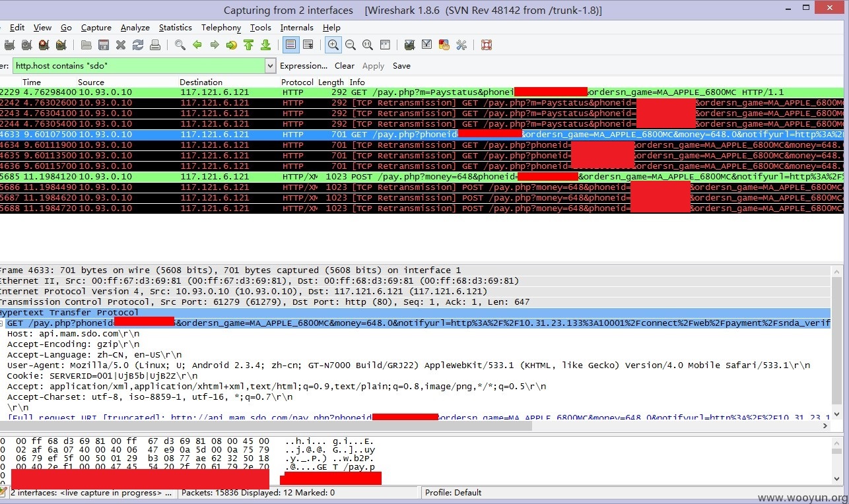Expand the display filter history dropdown

[x=270, y=66]
